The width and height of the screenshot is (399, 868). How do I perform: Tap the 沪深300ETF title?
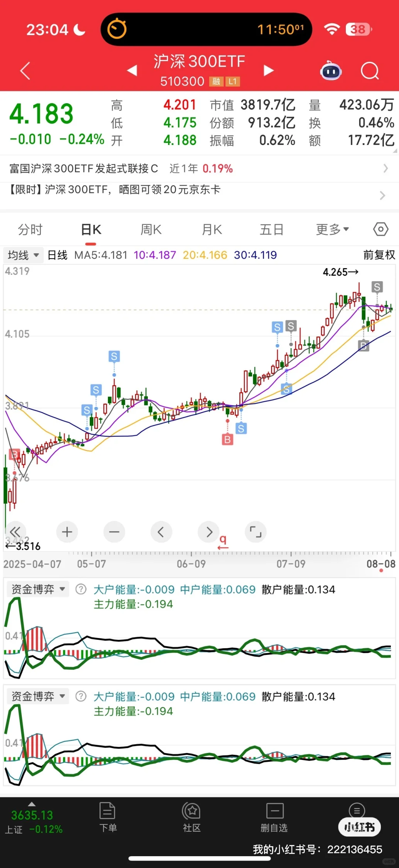199,61
